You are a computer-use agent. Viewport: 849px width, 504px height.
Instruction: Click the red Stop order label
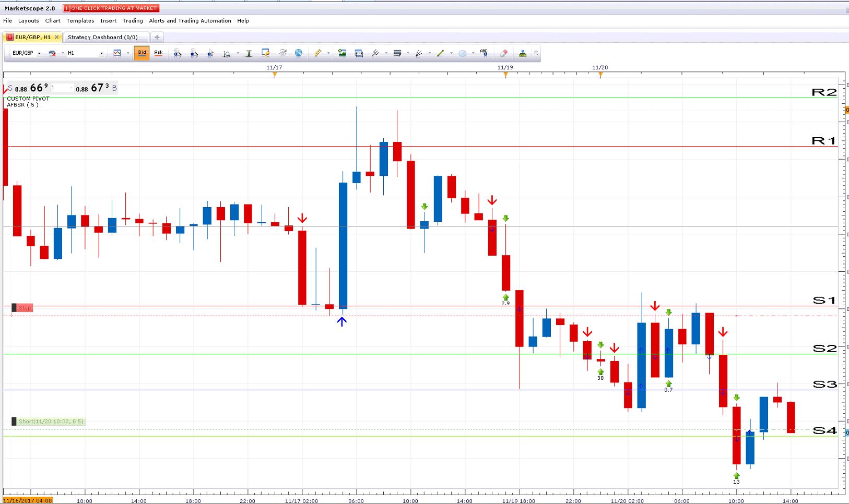tap(22, 308)
